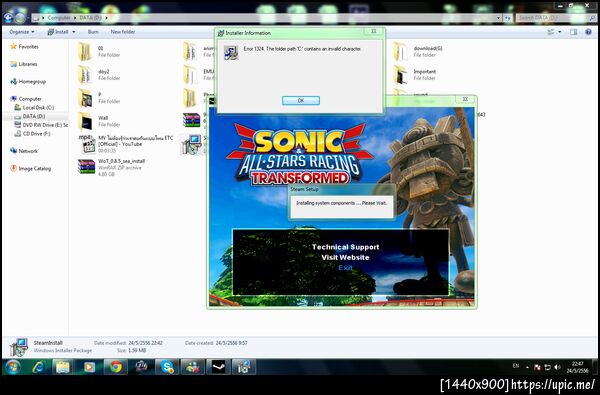Image resolution: width=600 pixels, height=395 pixels.
Task: Select the DATA (D:) drive in the navigation pane
Action: click(x=30, y=116)
